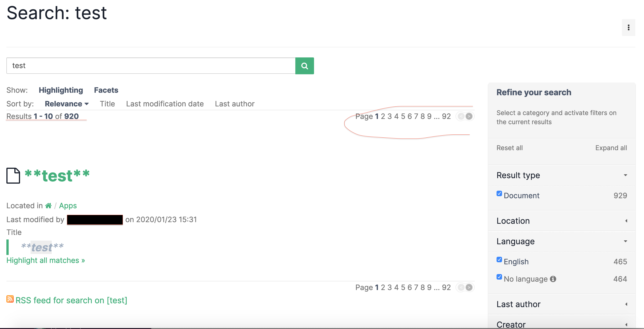
Task: Click Highlight all matches link
Action: coord(45,260)
